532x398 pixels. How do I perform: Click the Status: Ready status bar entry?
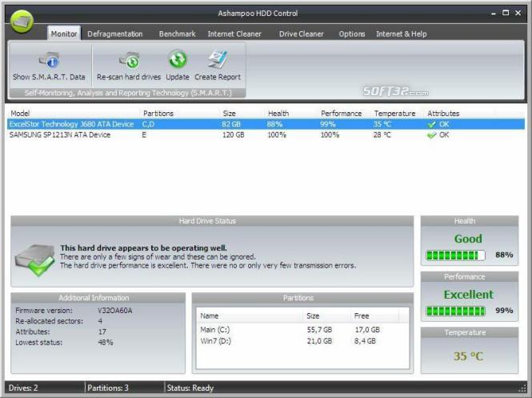click(x=190, y=388)
